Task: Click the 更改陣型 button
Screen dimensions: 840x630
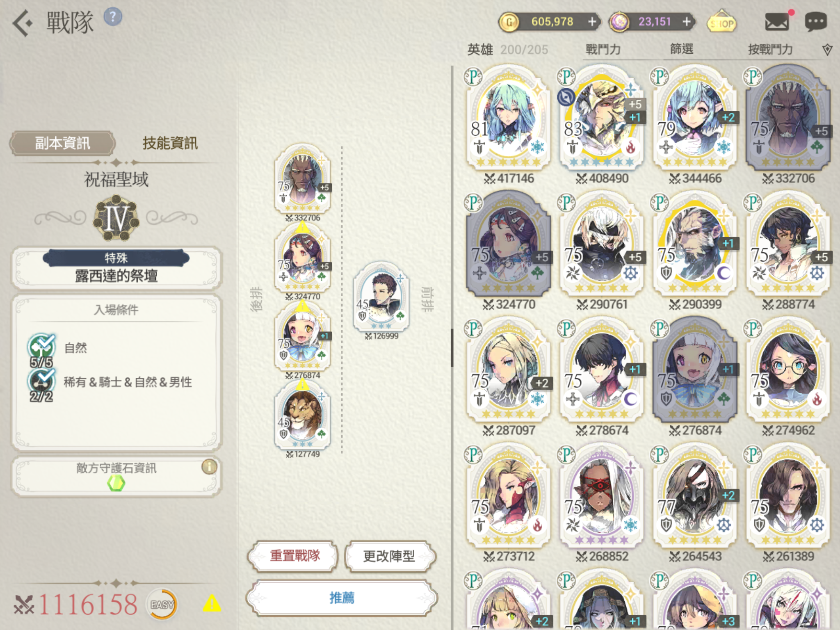Action: [x=390, y=556]
